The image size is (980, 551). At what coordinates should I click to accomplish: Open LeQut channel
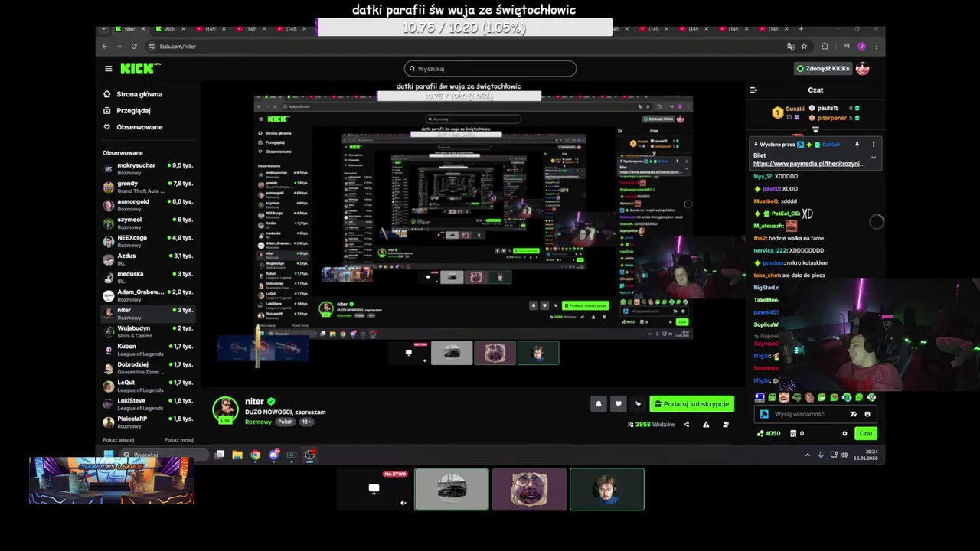(x=149, y=386)
